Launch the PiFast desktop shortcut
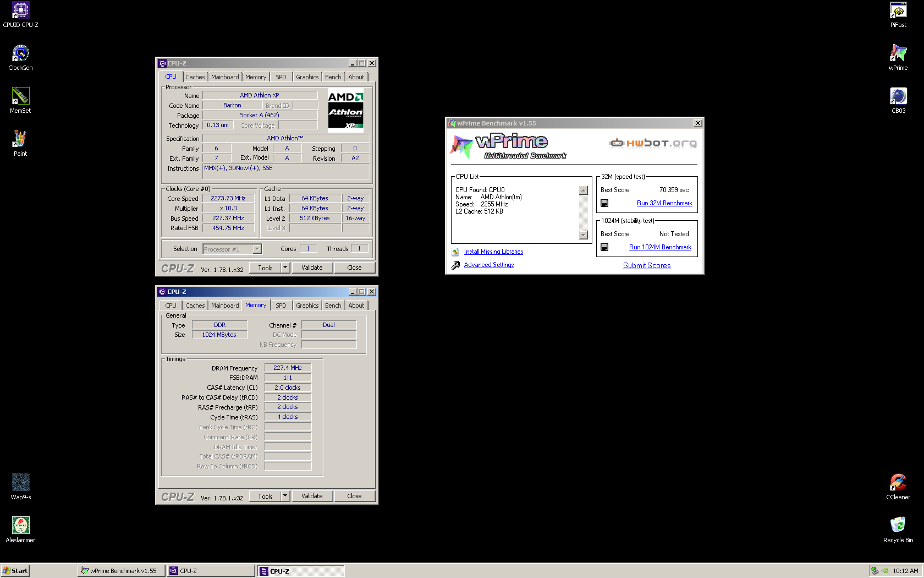The width and height of the screenshot is (924, 578). (x=898, y=15)
